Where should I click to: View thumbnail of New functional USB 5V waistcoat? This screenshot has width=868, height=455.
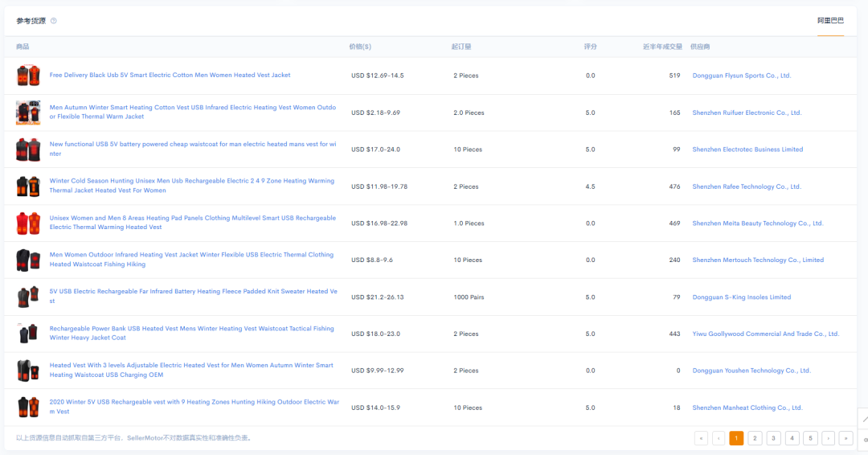(x=28, y=150)
